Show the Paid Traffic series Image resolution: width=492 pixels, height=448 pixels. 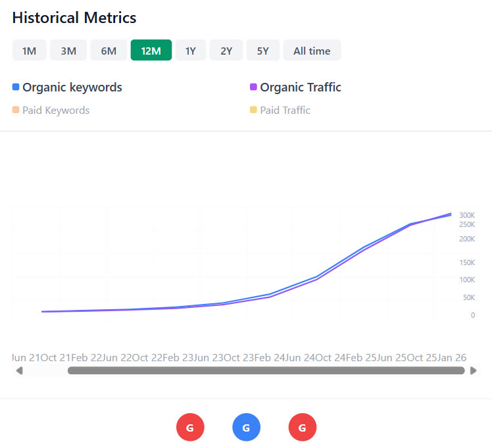coord(285,111)
